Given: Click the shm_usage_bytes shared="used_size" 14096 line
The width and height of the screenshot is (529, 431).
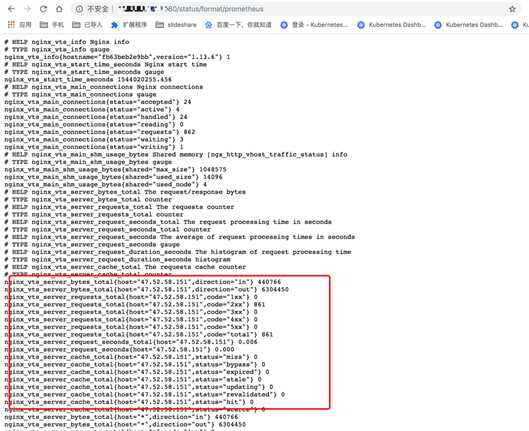Looking at the screenshot, I should pos(113,177).
